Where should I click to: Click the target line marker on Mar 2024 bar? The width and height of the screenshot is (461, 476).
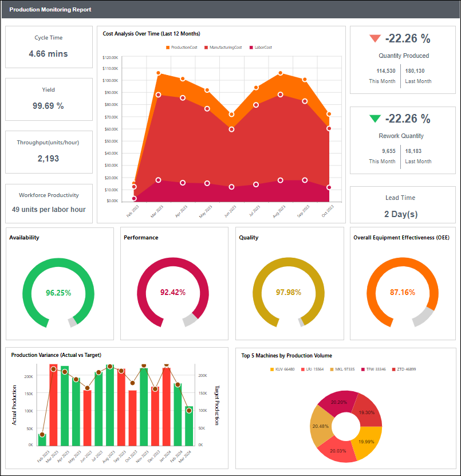pyautogui.click(x=189, y=411)
